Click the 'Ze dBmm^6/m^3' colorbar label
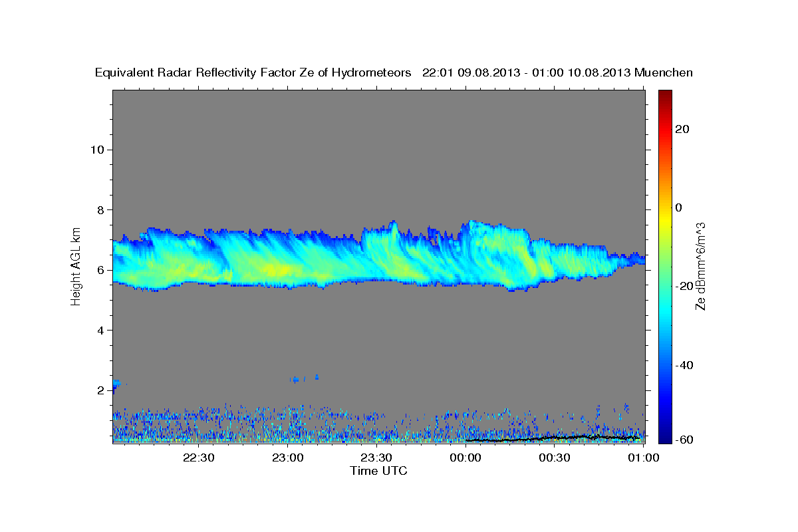This screenshot has height=532, width=798. point(700,267)
